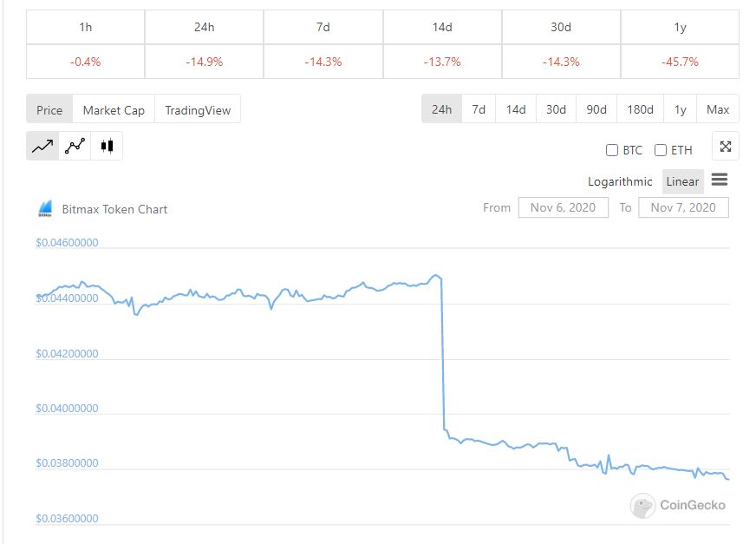Select the Linear scale option
The image size is (756, 544).
[x=682, y=181]
